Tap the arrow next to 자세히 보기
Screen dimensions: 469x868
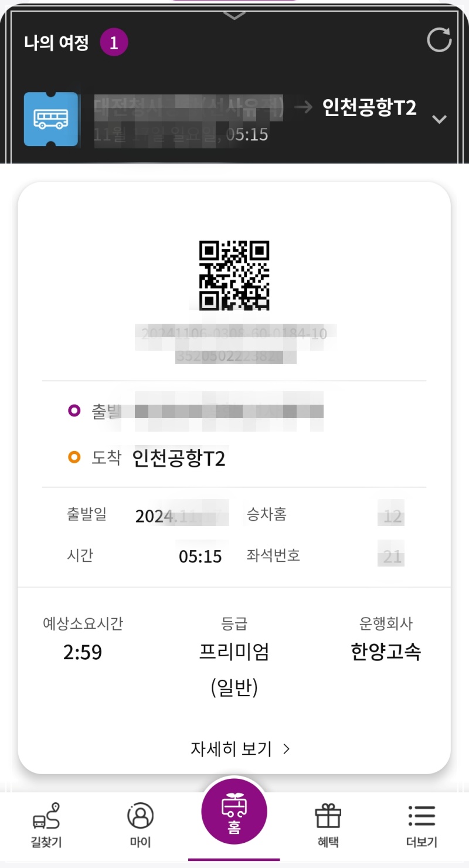[286, 749]
